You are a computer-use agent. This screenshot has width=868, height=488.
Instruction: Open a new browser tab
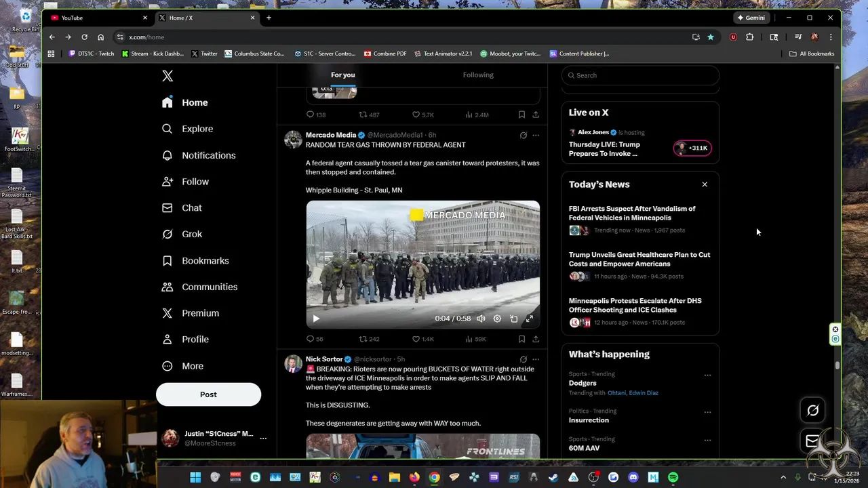pos(269,18)
